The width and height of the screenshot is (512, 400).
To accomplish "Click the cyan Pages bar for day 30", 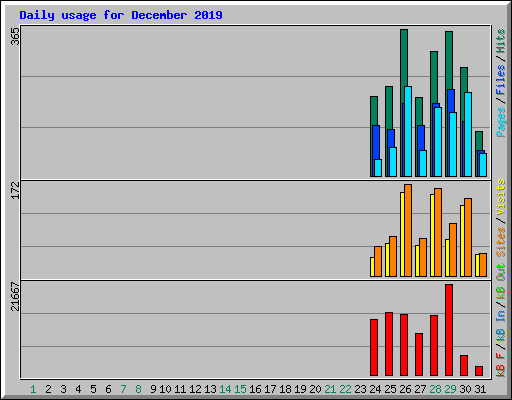I will (468, 134).
